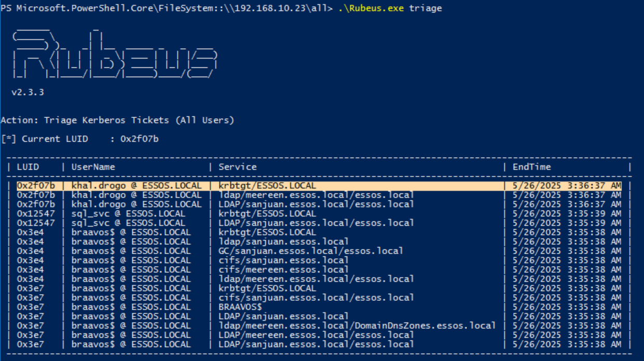This screenshot has height=361, width=644.
Task: Select the UserName column header
Action: [x=93, y=167]
